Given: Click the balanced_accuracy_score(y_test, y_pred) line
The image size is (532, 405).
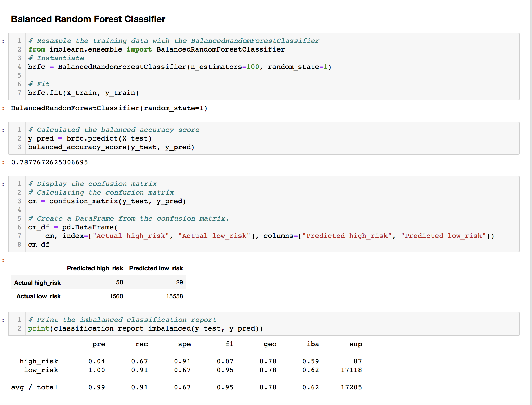Looking at the screenshot, I should click(111, 147).
